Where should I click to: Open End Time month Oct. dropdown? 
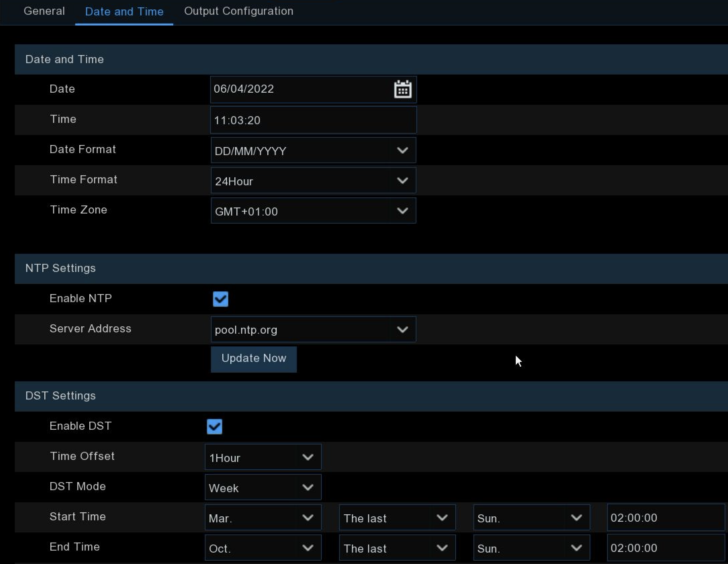point(263,548)
